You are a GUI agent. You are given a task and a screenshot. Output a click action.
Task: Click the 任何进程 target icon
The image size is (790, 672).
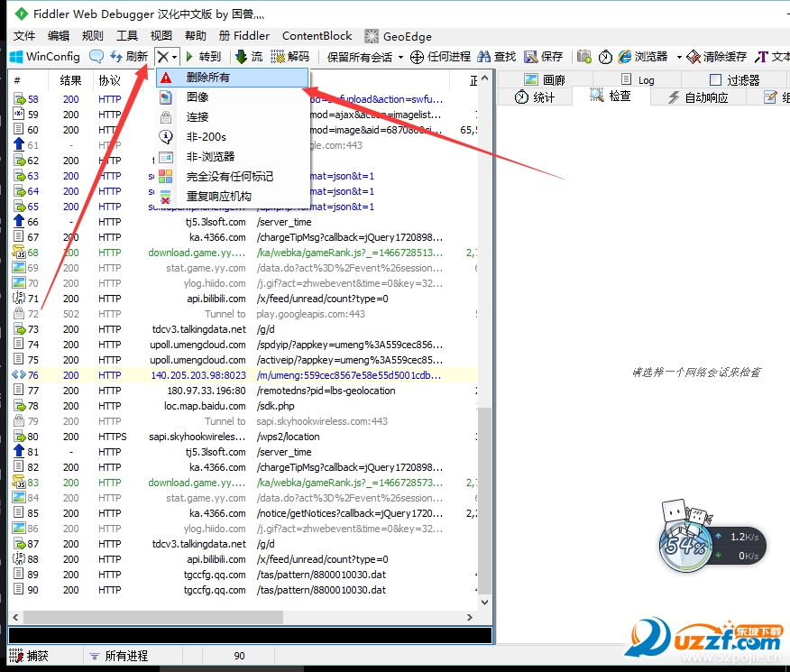[x=417, y=57]
